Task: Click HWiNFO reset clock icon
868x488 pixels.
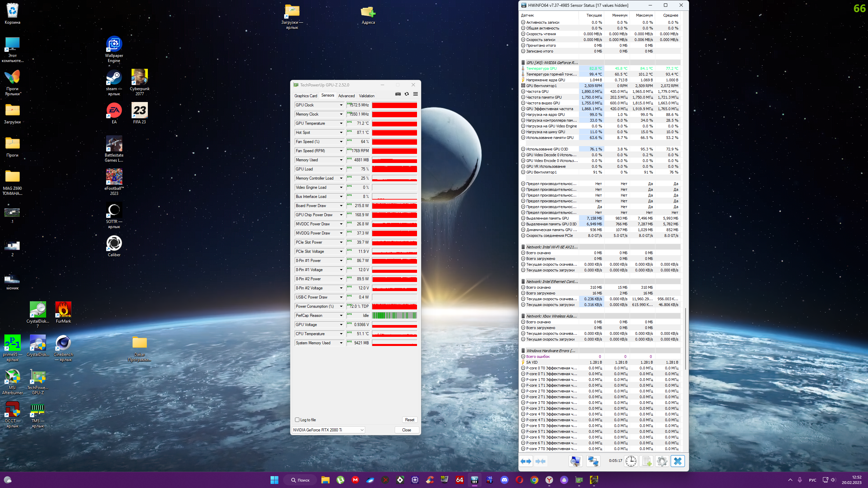Action: pos(631,461)
